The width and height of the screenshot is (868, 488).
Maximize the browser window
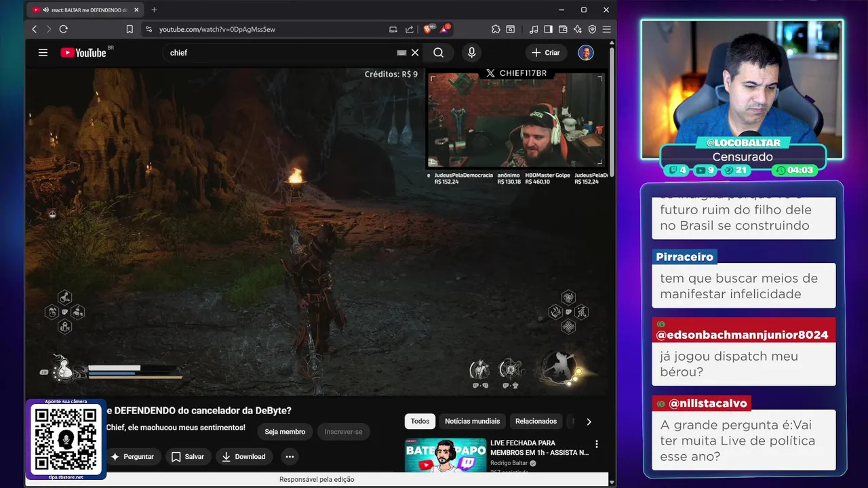[583, 10]
